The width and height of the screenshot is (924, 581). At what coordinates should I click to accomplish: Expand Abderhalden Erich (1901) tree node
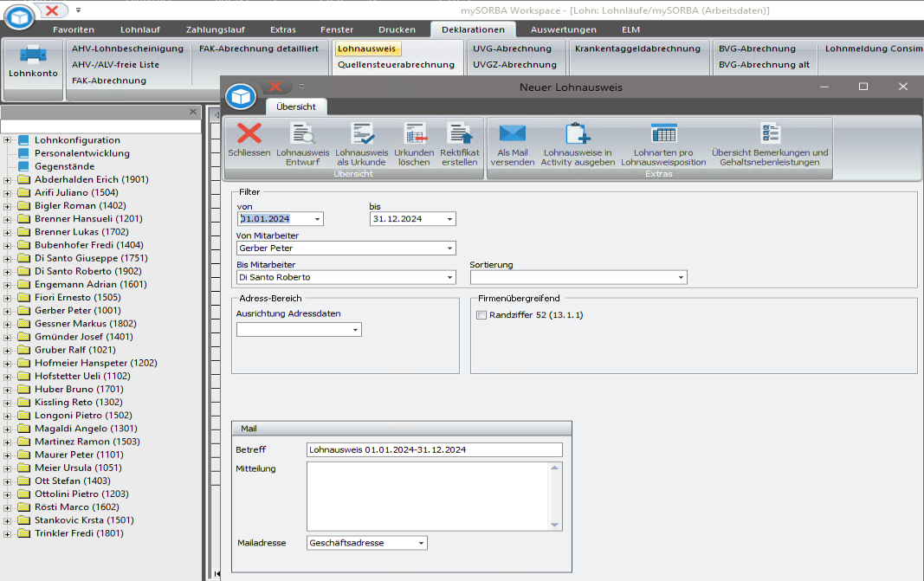pyautogui.click(x=7, y=180)
